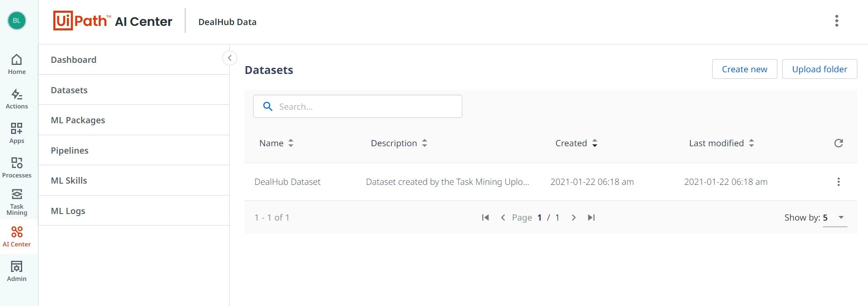Click the DealHub Data project title
The width and height of the screenshot is (868, 306).
pyautogui.click(x=227, y=22)
